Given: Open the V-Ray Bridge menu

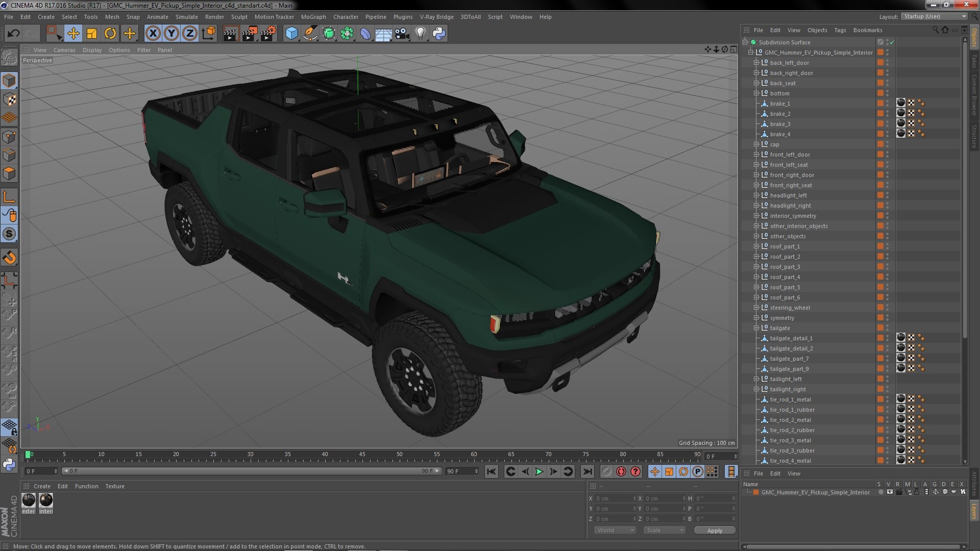Looking at the screenshot, I should (x=436, y=17).
